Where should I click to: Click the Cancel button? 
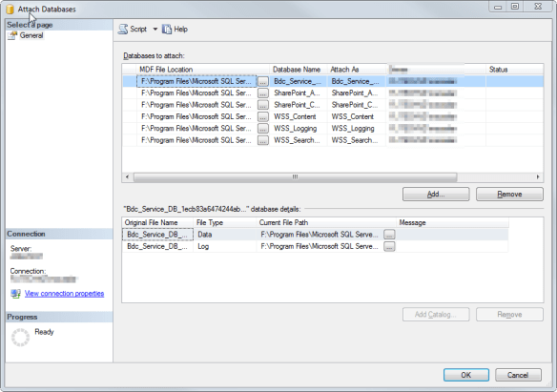click(518, 375)
